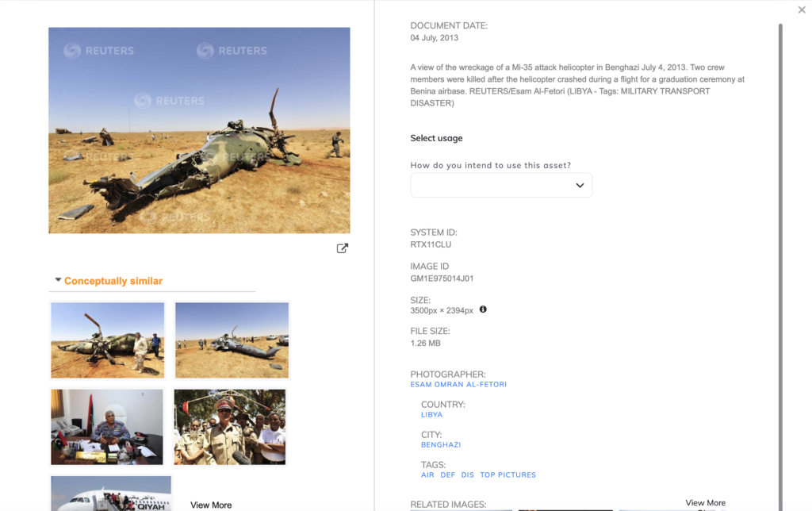The height and width of the screenshot is (511, 812).
Task: Filter by city Benghazi
Action: pyautogui.click(x=441, y=444)
